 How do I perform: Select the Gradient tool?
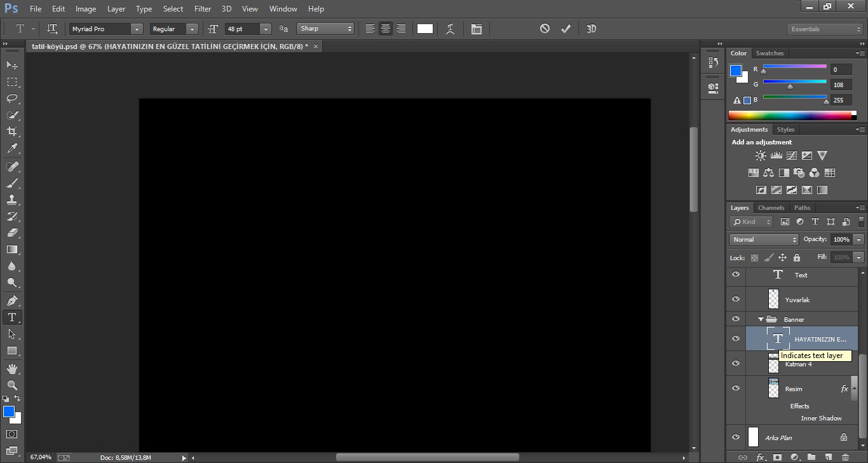(12, 249)
